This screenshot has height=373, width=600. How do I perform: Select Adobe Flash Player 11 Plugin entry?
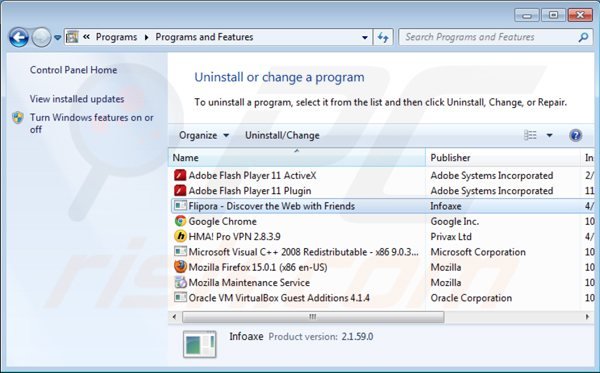pos(250,191)
